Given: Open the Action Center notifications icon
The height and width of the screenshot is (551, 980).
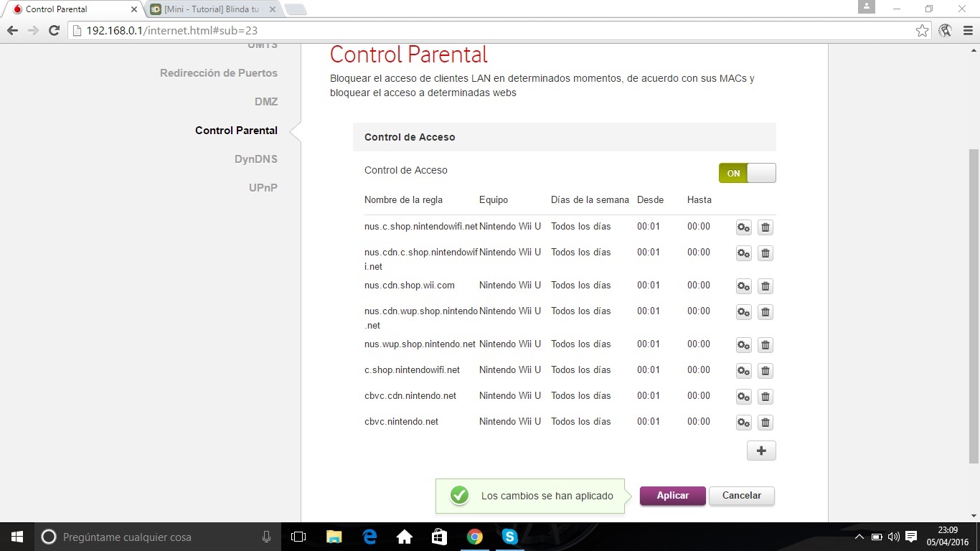Looking at the screenshot, I should [911, 537].
